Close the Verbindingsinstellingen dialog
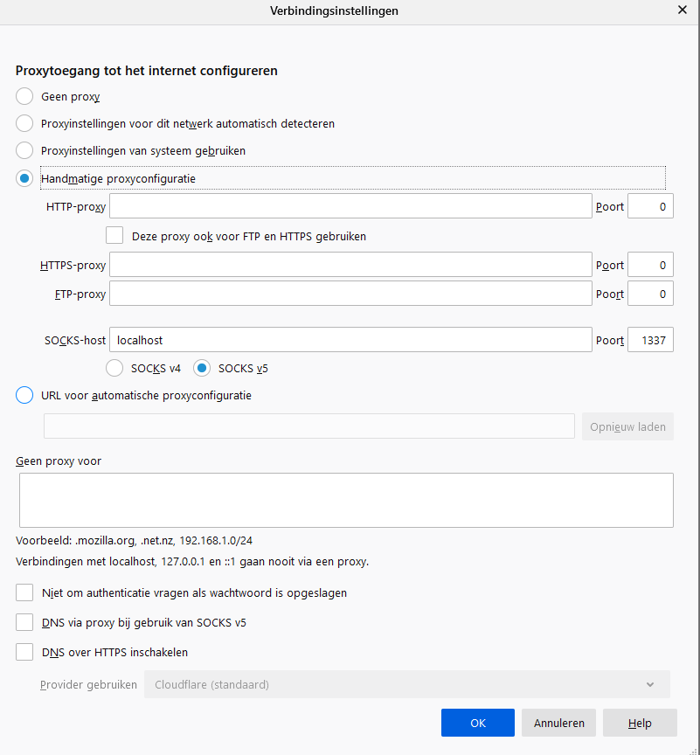This screenshot has width=700, height=755. pyautogui.click(x=682, y=11)
